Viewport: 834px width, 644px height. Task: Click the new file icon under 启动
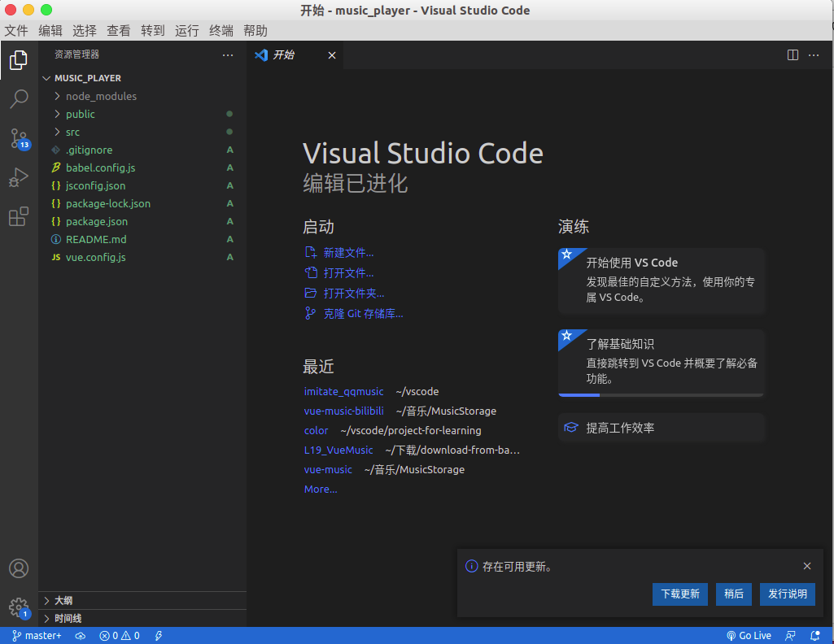(311, 252)
